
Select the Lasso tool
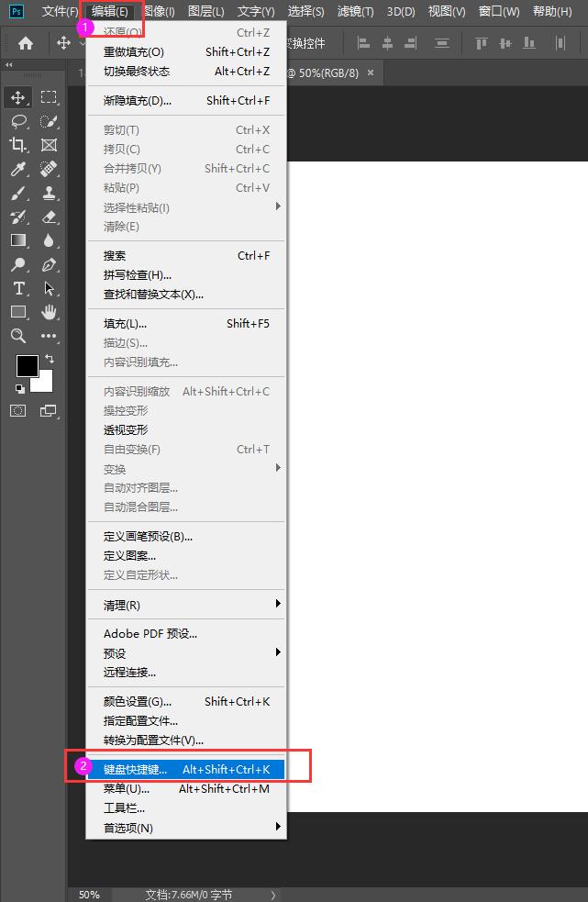coord(17,121)
